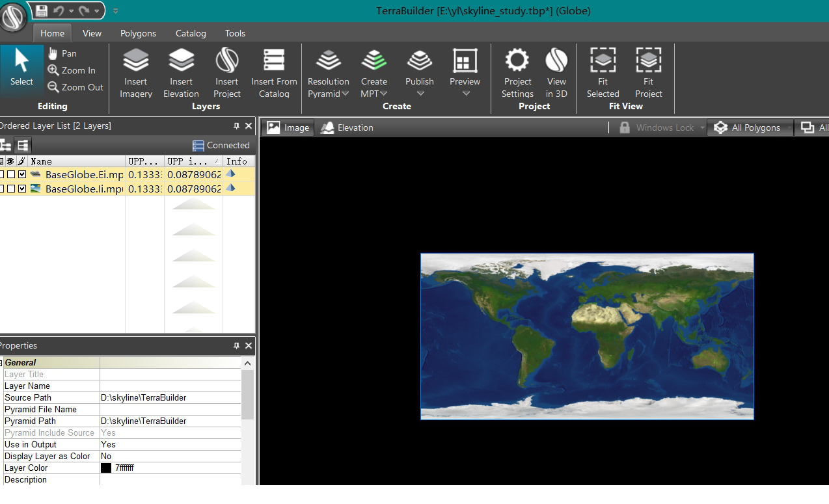Activate the Pan tool
The width and height of the screenshot is (829, 504).
(x=62, y=53)
